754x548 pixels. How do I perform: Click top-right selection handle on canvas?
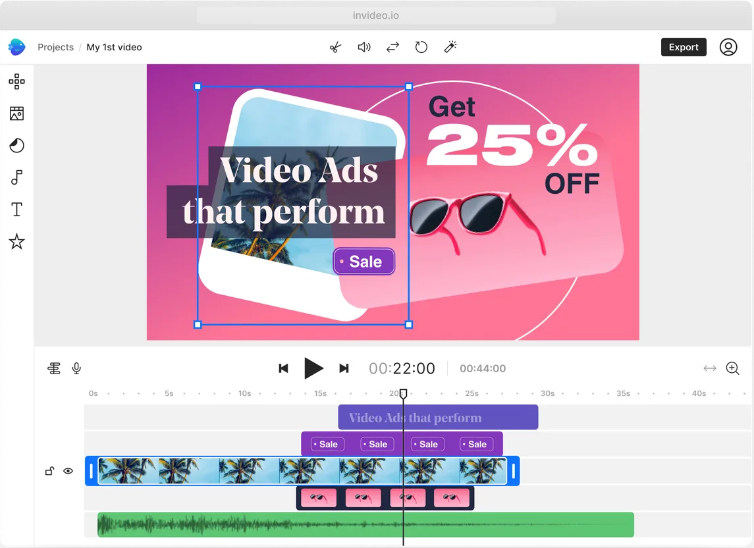[409, 87]
